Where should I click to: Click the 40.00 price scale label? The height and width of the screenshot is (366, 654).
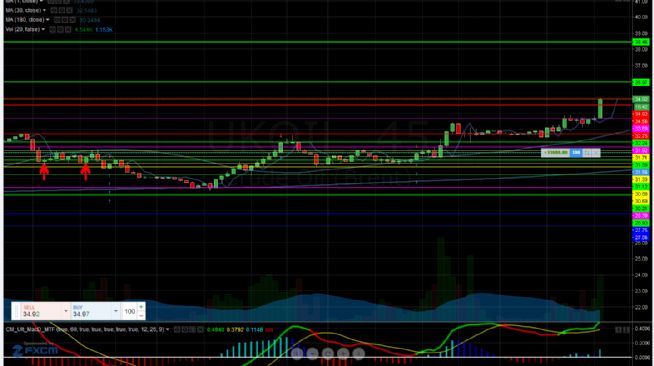[x=641, y=17]
